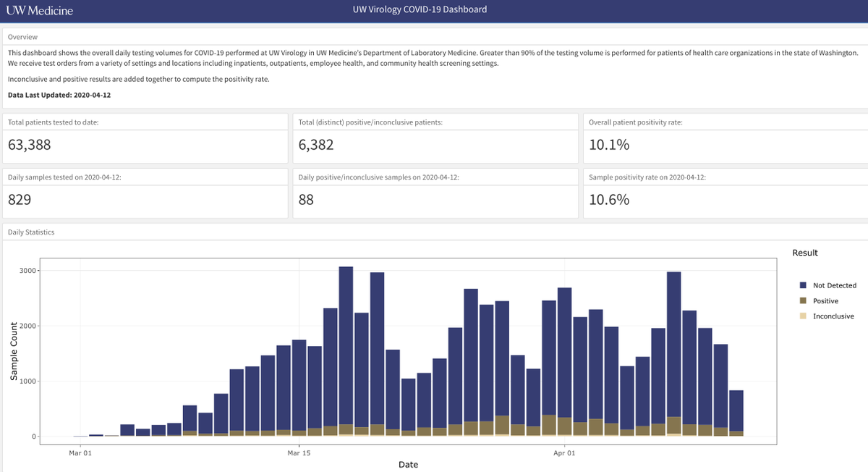This screenshot has width=868, height=472.
Task: Click the navy Not Detected legend swatch
Action: pos(803,285)
